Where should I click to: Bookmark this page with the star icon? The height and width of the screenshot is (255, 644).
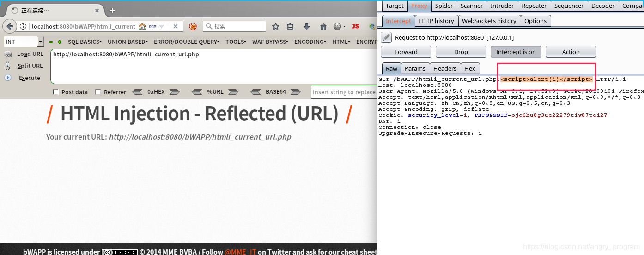276,26
